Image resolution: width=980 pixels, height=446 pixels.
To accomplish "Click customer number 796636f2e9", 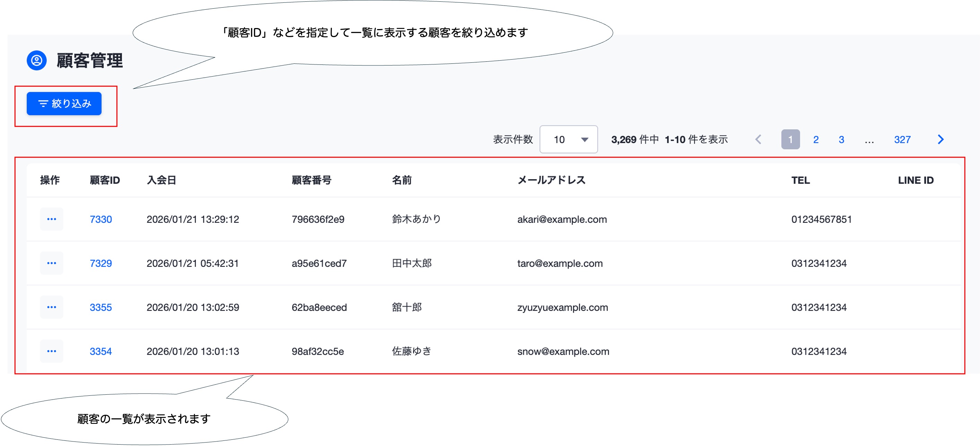I will (x=318, y=219).
